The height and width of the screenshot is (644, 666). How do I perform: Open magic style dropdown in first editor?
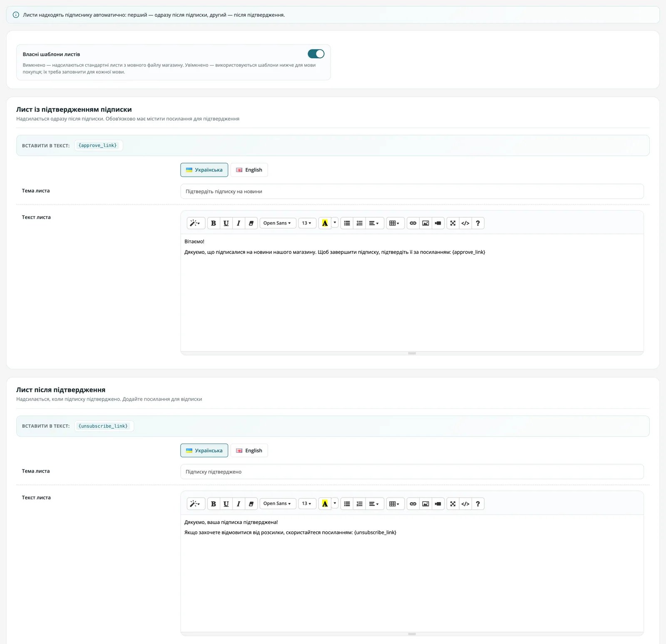[196, 223]
